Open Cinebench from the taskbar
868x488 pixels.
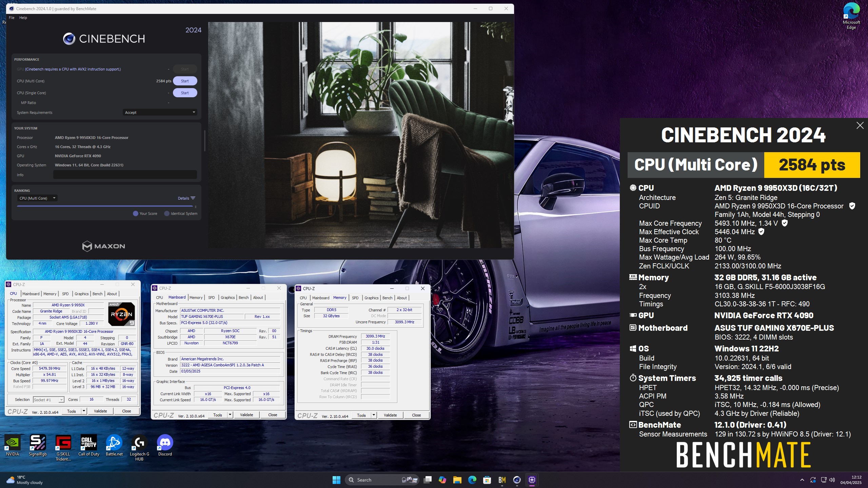(x=517, y=480)
